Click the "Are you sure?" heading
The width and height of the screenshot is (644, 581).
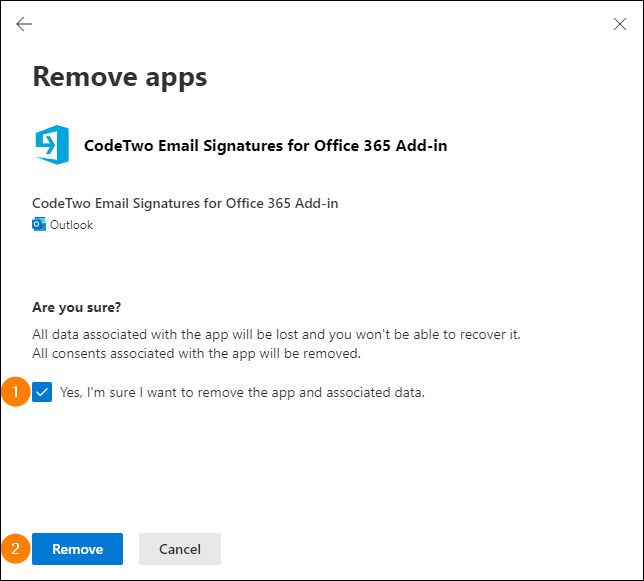(76, 307)
